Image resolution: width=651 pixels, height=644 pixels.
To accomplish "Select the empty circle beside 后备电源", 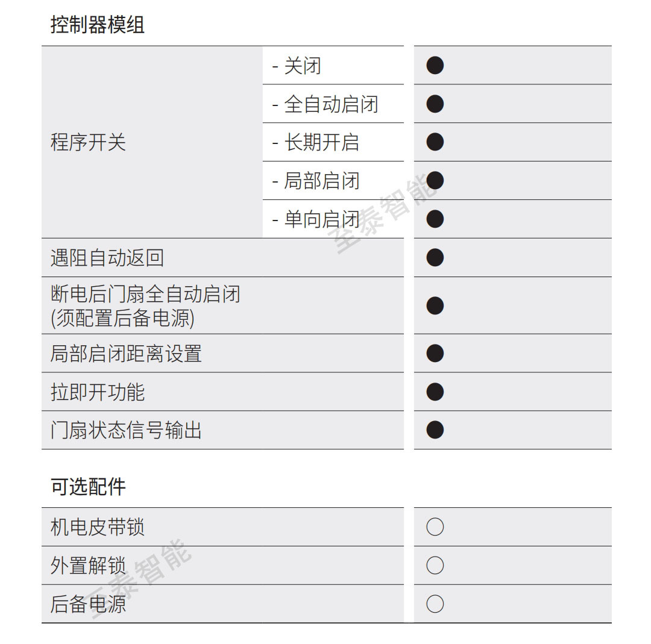I will [435, 604].
